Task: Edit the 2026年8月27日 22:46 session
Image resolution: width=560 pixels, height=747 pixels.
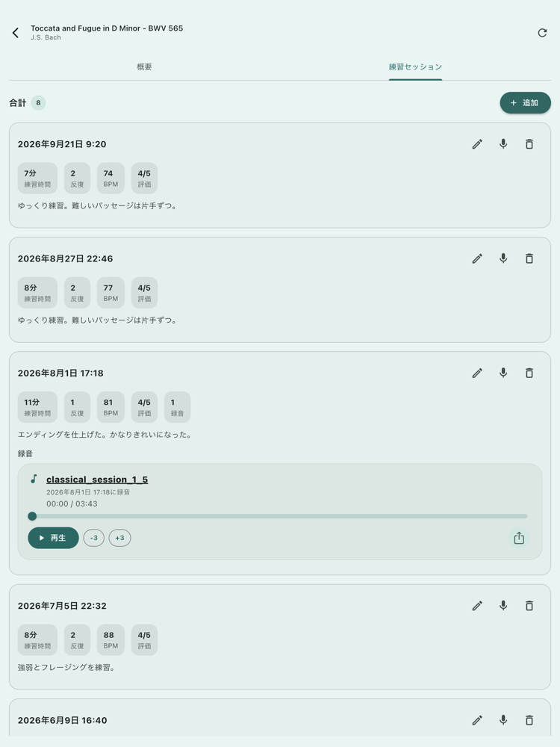Action: coord(477,258)
